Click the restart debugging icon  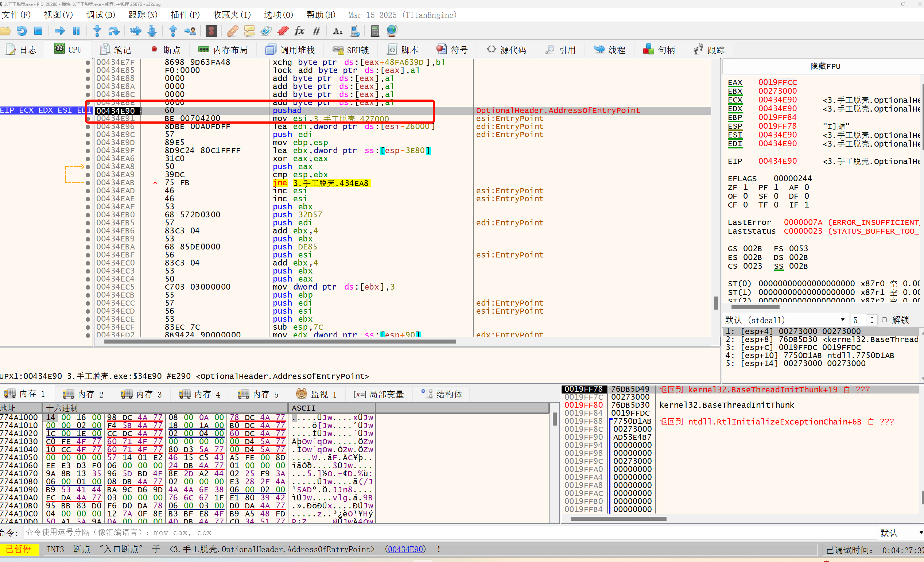tap(22, 31)
